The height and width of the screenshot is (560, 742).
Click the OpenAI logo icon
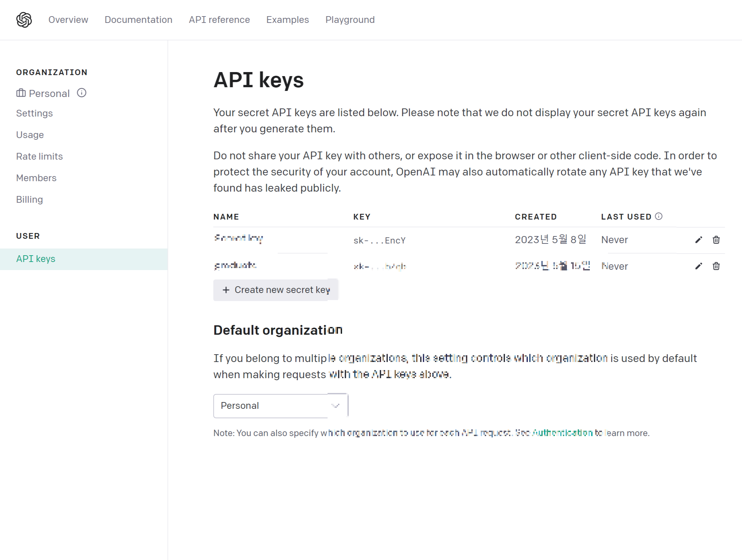click(x=24, y=20)
